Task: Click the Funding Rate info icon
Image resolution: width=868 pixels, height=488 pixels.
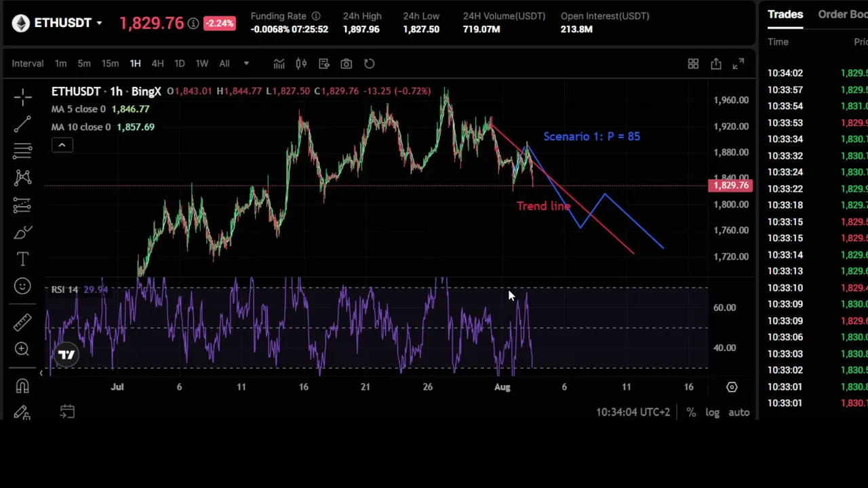Action: click(x=316, y=16)
